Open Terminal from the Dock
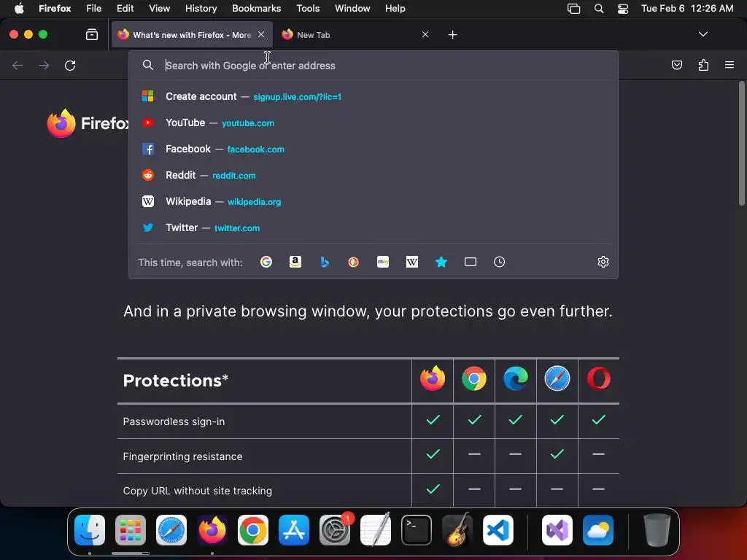The width and height of the screenshot is (747, 560). (417, 530)
